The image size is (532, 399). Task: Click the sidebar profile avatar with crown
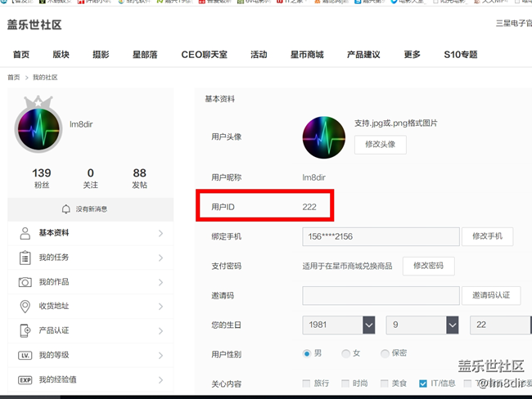click(x=38, y=124)
